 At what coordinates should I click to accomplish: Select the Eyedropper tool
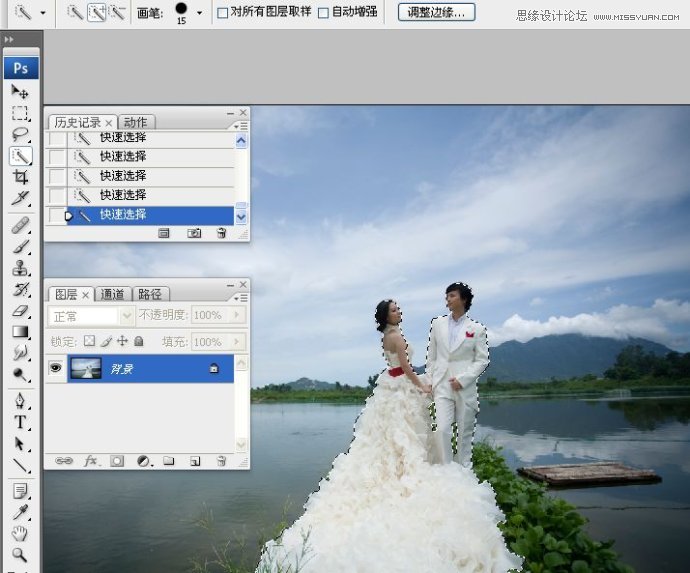20,512
